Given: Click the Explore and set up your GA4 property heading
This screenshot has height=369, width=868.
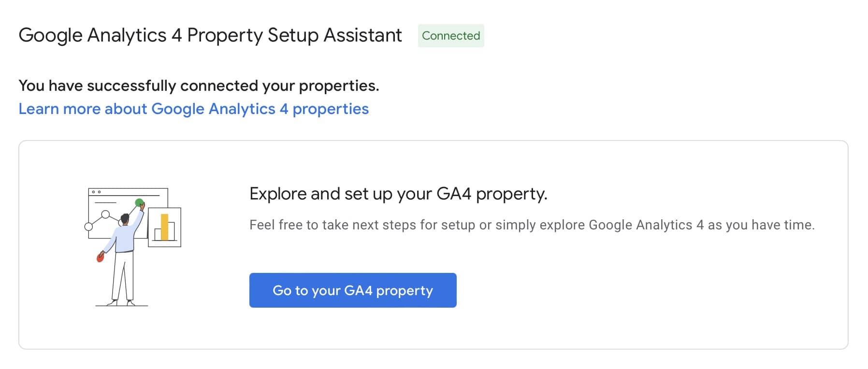Looking at the screenshot, I should coord(398,194).
